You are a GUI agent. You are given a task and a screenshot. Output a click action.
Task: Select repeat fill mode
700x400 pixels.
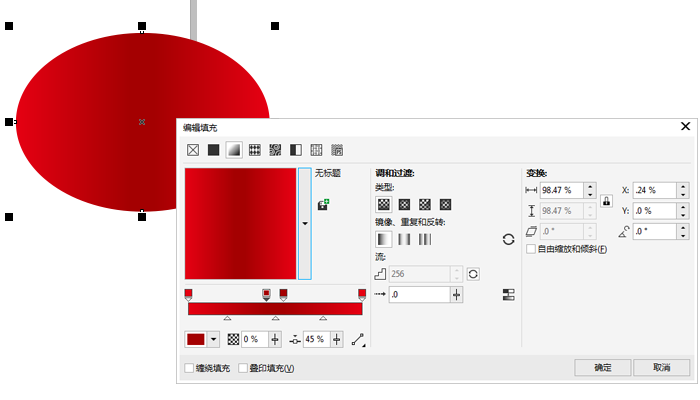[425, 239]
